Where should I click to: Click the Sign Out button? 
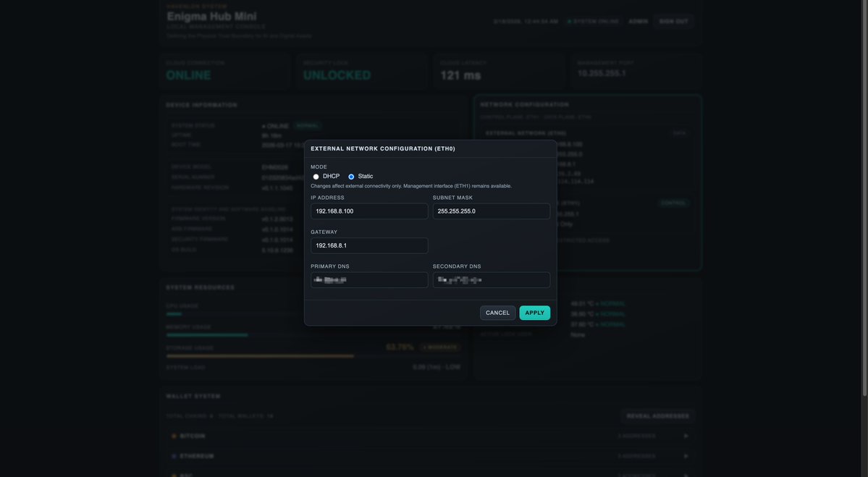673,22
